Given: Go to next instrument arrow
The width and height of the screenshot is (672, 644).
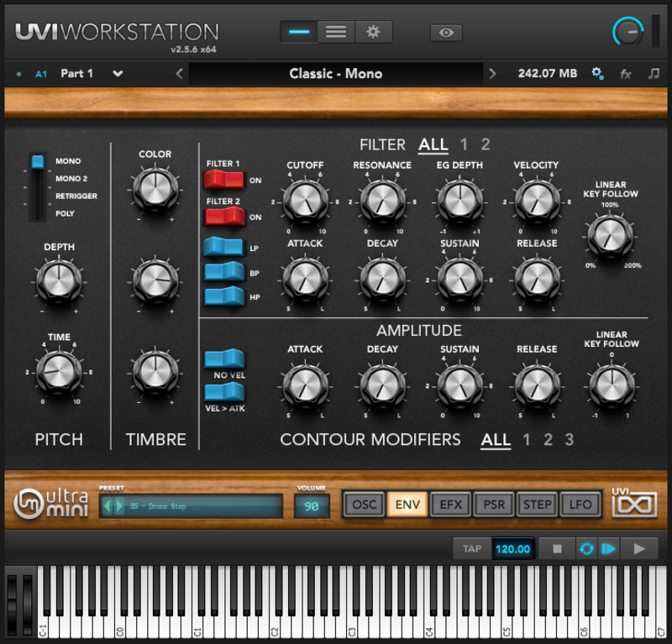Looking at the screenshot, I should click(x=492, y=74).
